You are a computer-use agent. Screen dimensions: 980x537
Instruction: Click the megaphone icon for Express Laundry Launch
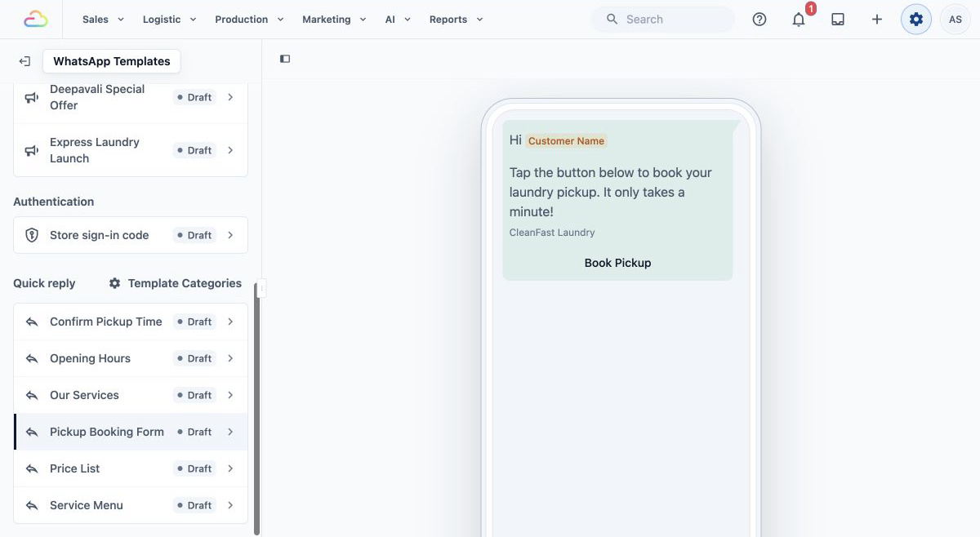tap(32, 150)
